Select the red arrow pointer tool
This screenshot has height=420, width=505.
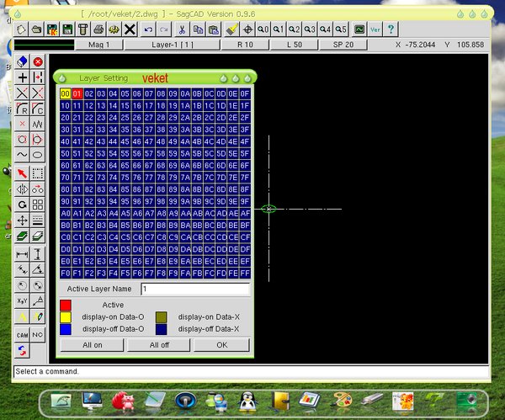[23, 173]
